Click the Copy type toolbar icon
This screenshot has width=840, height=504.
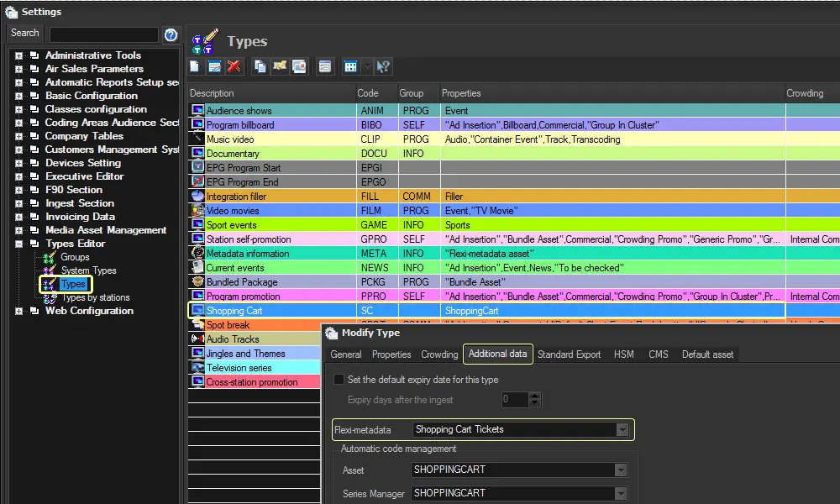coord(260,66)
